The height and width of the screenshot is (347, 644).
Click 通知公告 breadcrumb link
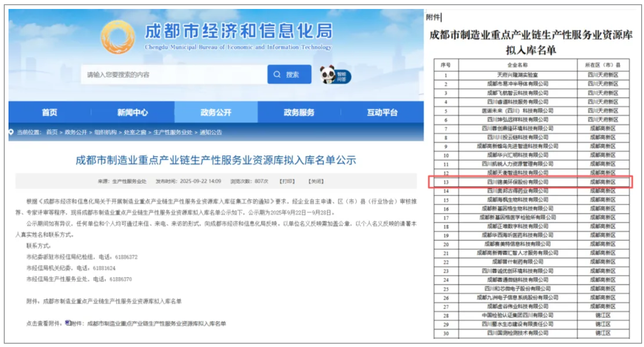(211, 132)
